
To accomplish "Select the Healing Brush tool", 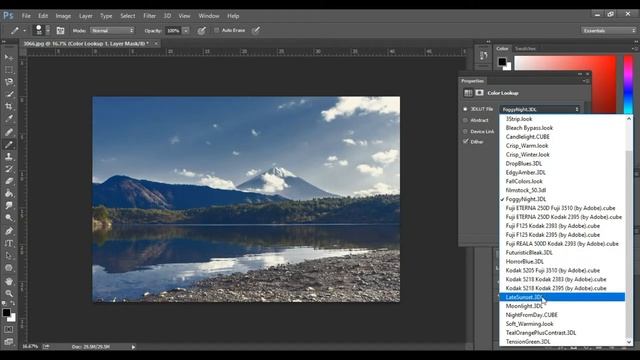I will coord(9,132).
